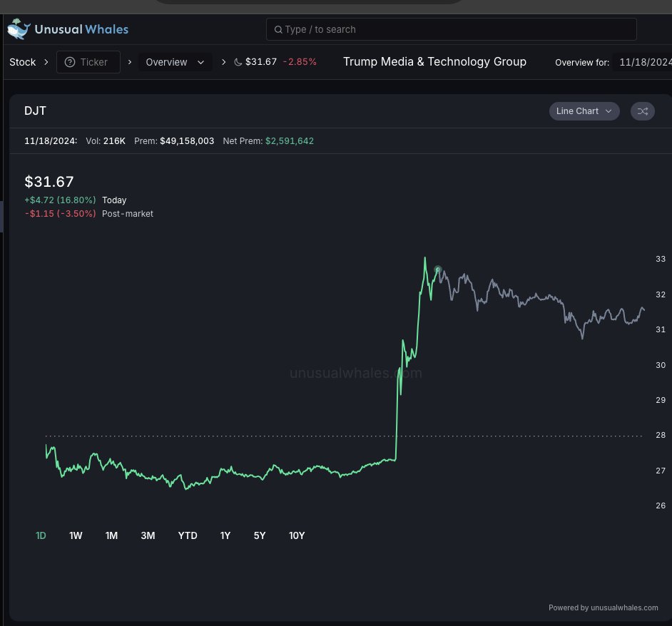672x626 pixels.
Task: Click the header $31.67 price in breadcrumb
Action: 261,62
